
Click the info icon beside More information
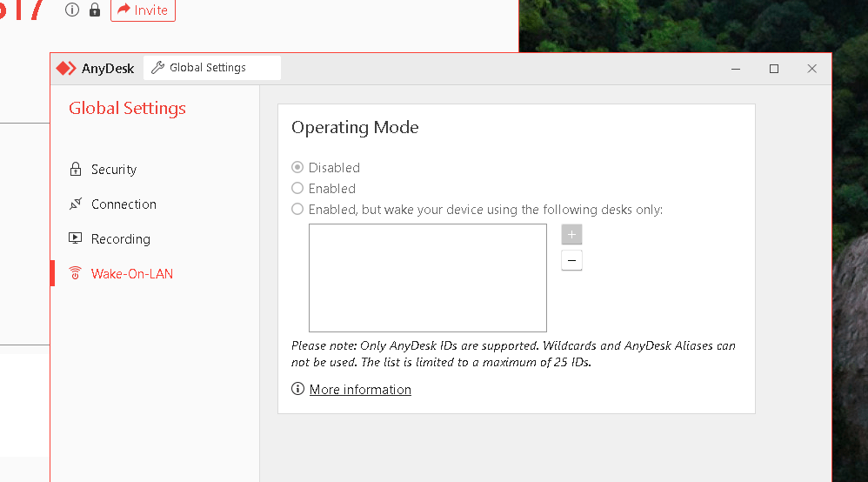(x=297, y=389)
